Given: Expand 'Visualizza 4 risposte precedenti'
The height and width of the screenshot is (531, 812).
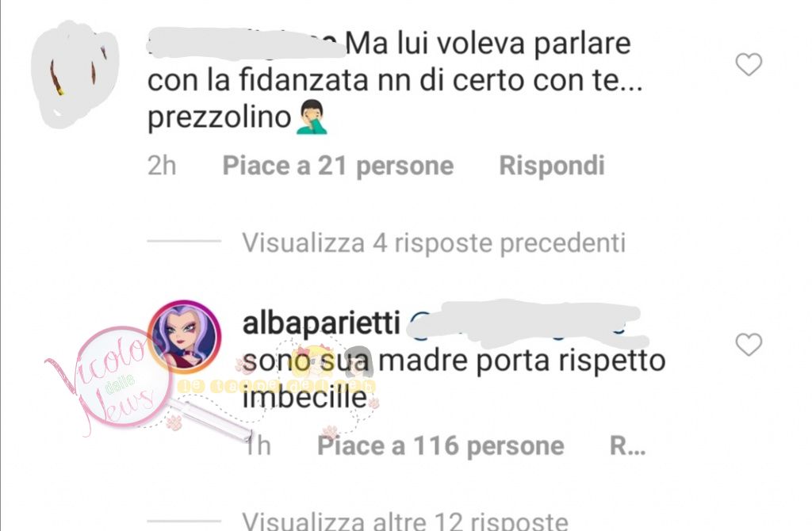Looking at the screenshot, I should pos(434,243).
